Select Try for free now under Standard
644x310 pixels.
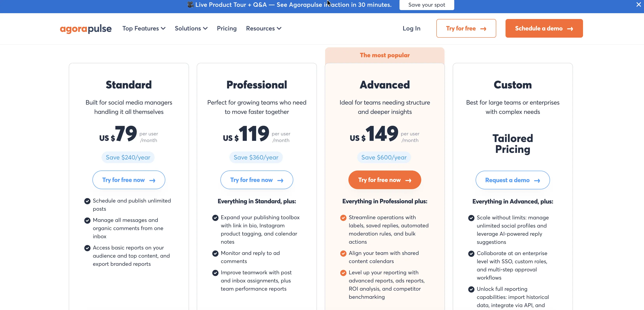coord(129,180)
